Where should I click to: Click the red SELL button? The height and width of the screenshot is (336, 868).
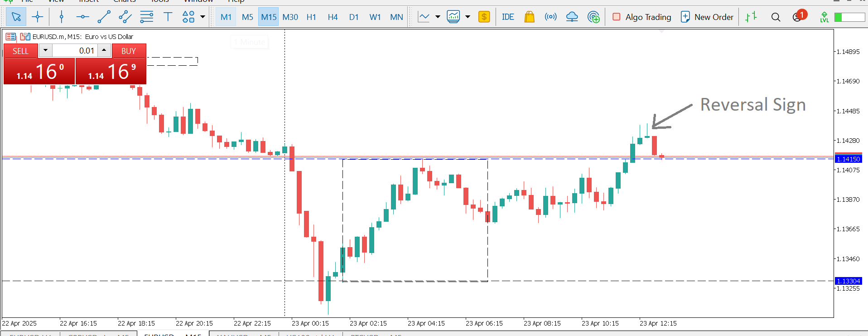coord(20,51)
